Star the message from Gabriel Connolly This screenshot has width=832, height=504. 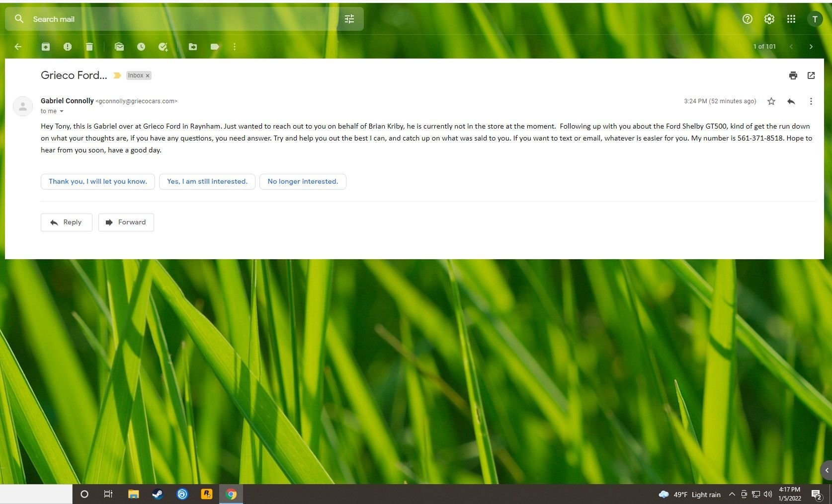click(771, 101)
